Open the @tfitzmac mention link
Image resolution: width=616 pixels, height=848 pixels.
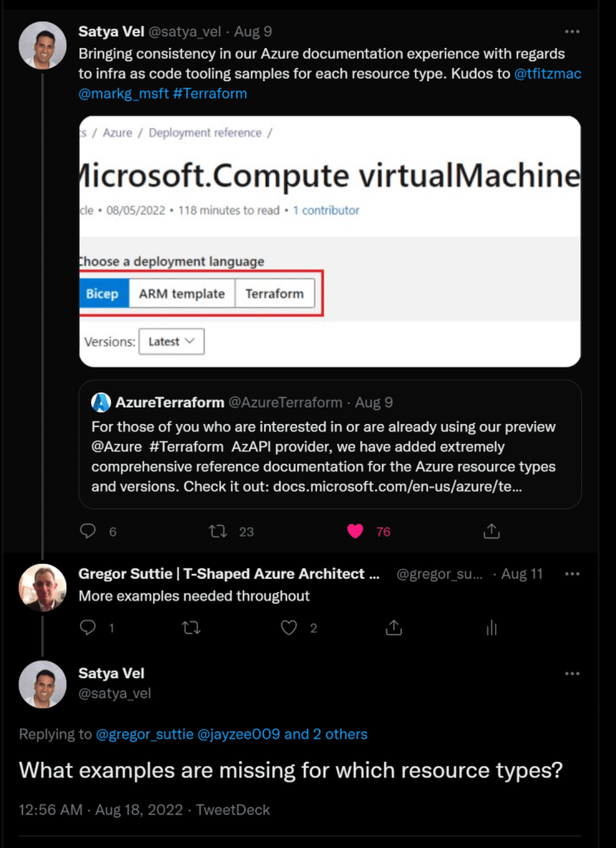tap(547, 74)
